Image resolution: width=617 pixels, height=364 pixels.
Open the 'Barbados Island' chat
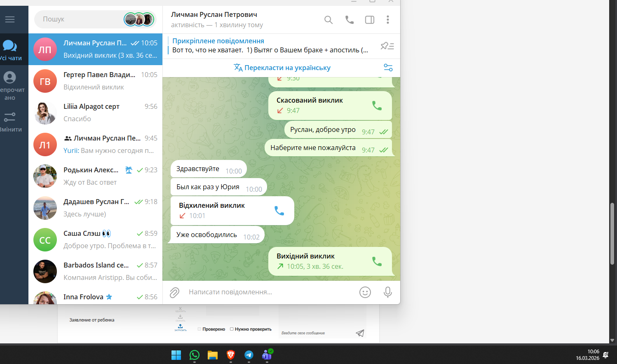(96, 271)
